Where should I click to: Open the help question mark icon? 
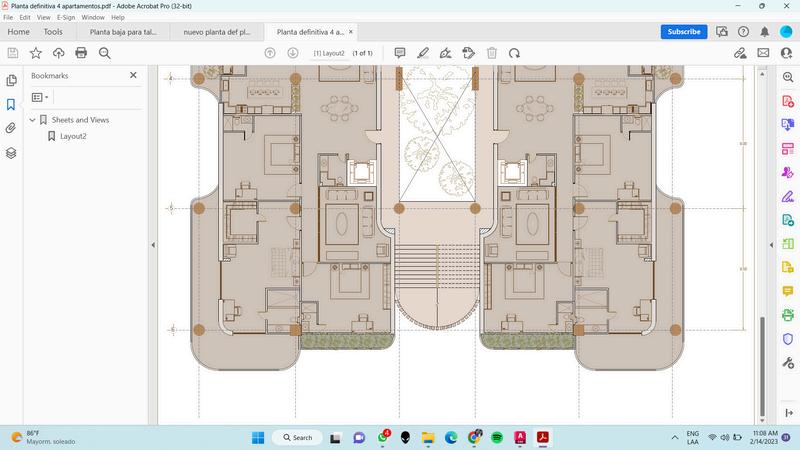coord(743,32)
